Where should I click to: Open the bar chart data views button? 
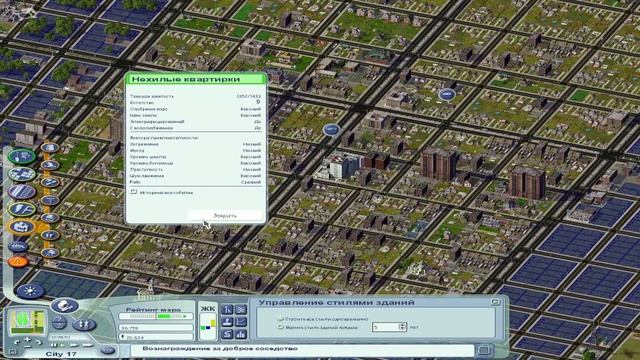pyautogui.click(x=241, y=335)
